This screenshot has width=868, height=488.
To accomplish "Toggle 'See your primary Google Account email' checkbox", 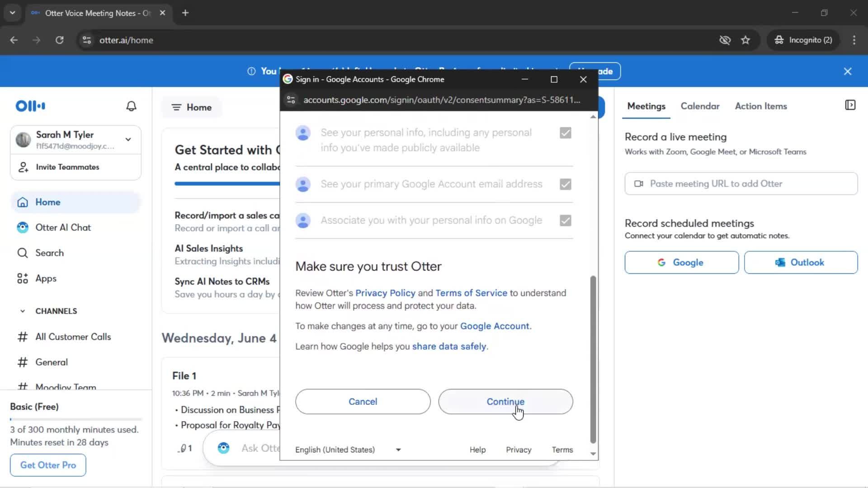I will 565,184.
